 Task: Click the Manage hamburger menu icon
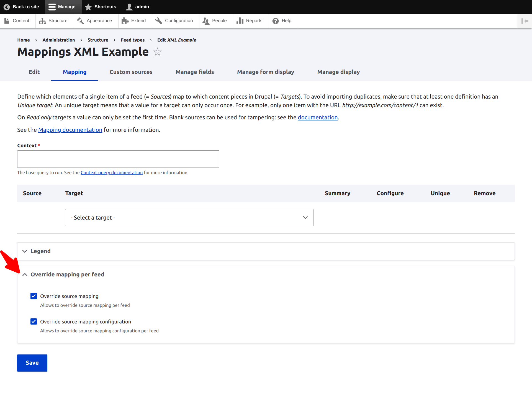[x=52, y=7]
